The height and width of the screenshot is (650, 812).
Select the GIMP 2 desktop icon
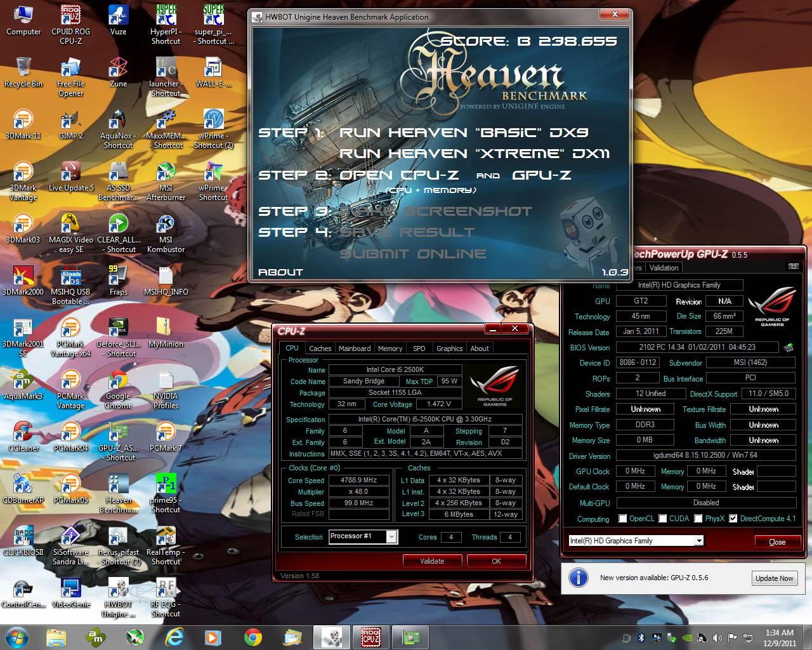coord(70,124)
